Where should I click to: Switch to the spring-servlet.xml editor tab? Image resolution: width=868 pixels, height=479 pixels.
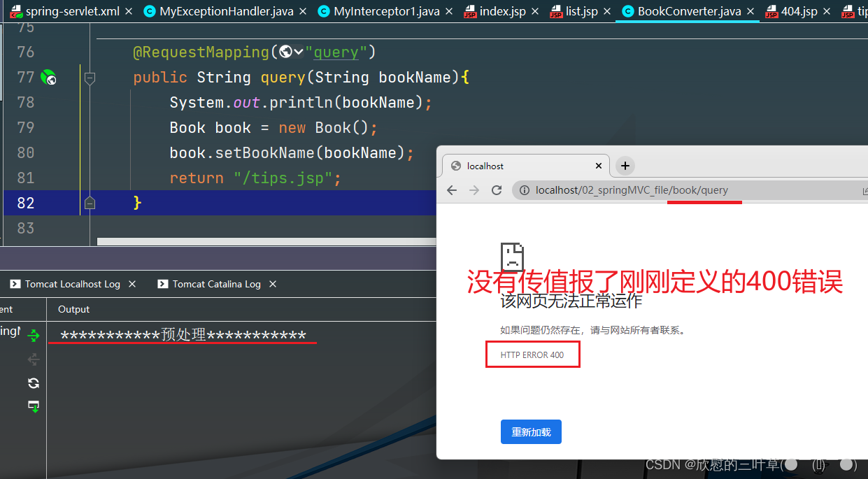click(64, 11)
